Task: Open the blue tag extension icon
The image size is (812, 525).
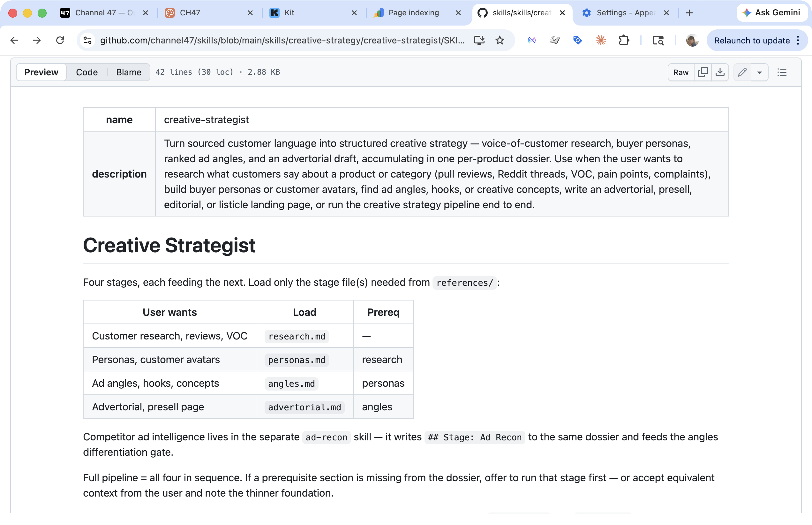Action: (x=577, y=40)
